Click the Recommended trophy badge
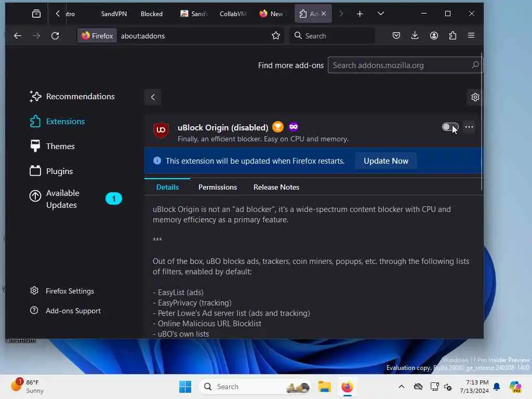Image resolution: width=532 pixels, height=399 pixels. [x=278, y=127]
